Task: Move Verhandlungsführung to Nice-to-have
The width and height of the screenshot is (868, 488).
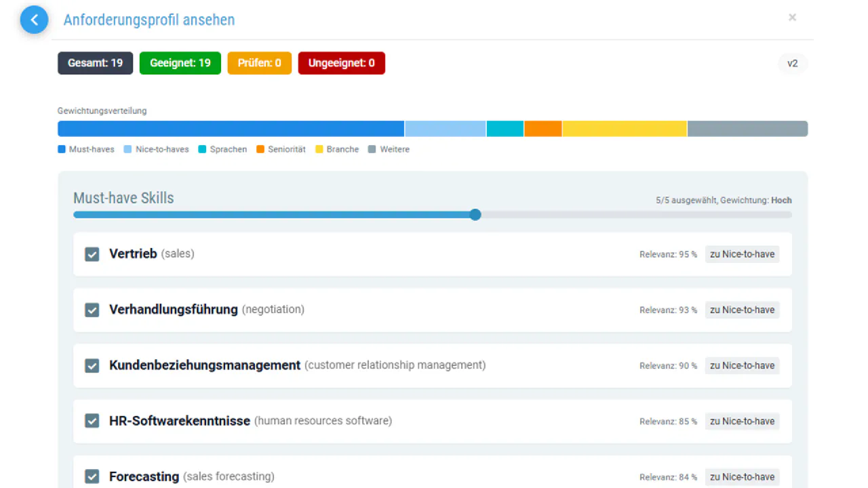Action: (x=742, y=310)
